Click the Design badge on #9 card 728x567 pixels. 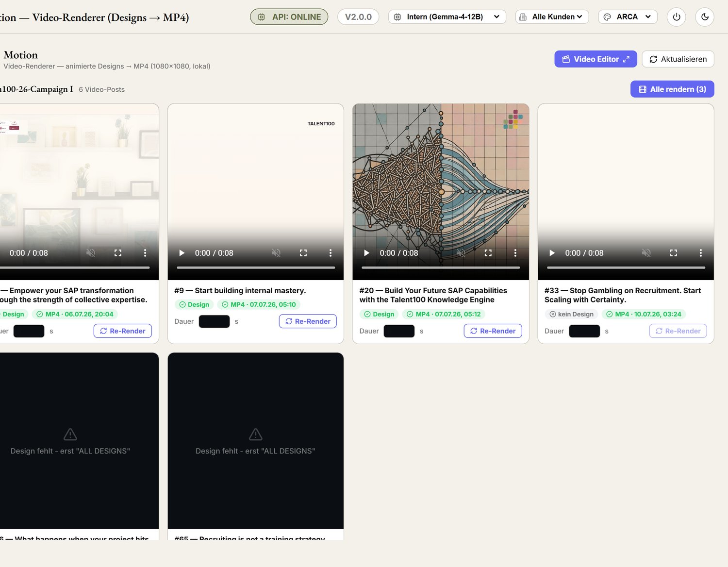pos(194,304)
